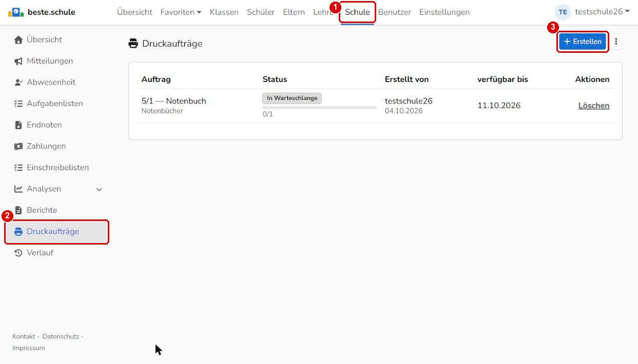
Task: Click the Erstellen button
Action: tap(583, 42)
